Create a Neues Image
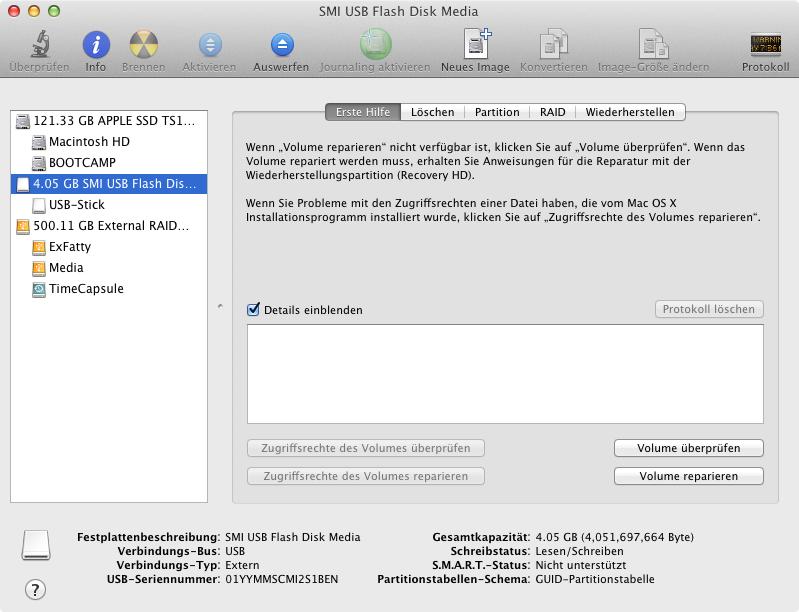Viewport: 799px width, 612px height. tap(476, 44)
